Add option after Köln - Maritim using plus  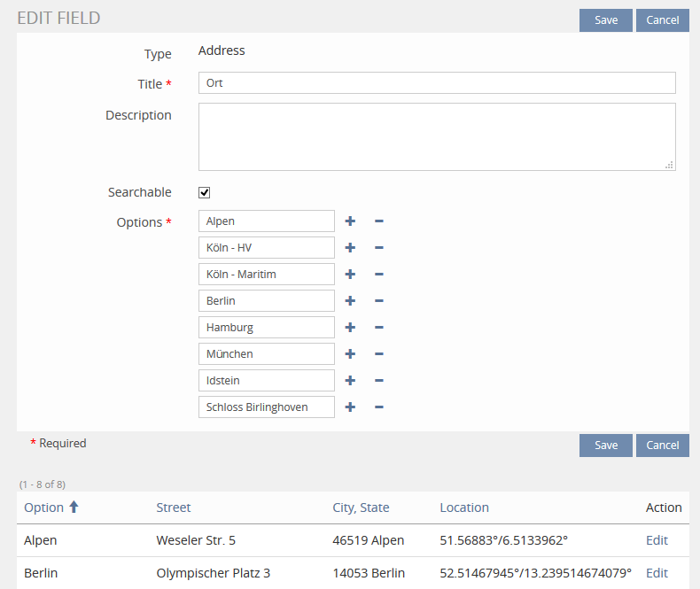click(350, 275)
